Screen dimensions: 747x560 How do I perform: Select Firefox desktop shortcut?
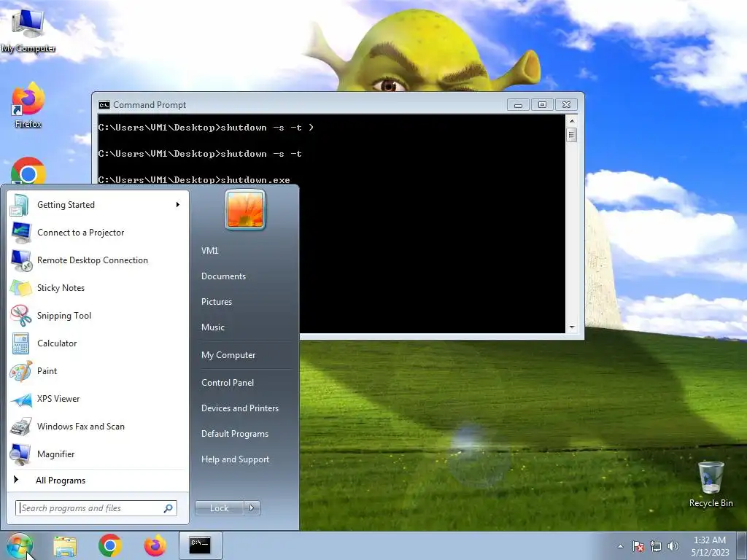[28, 105]
